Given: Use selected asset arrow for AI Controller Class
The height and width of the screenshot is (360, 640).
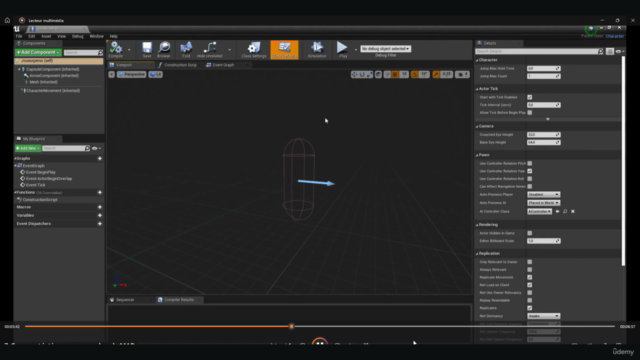Looking at the screenshot, I should click(x=558, y=211).
